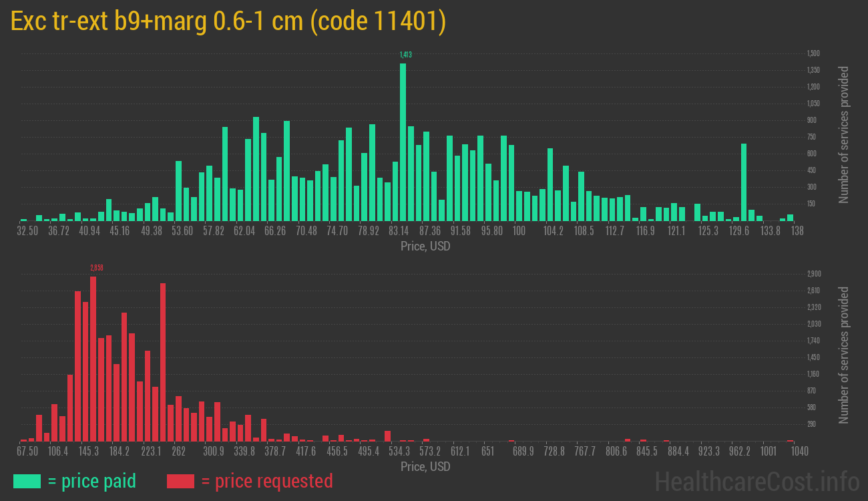Click the 1,413 peak value label
The width and height of the screenshot is (868, 501).
click(x=405, y=55)
